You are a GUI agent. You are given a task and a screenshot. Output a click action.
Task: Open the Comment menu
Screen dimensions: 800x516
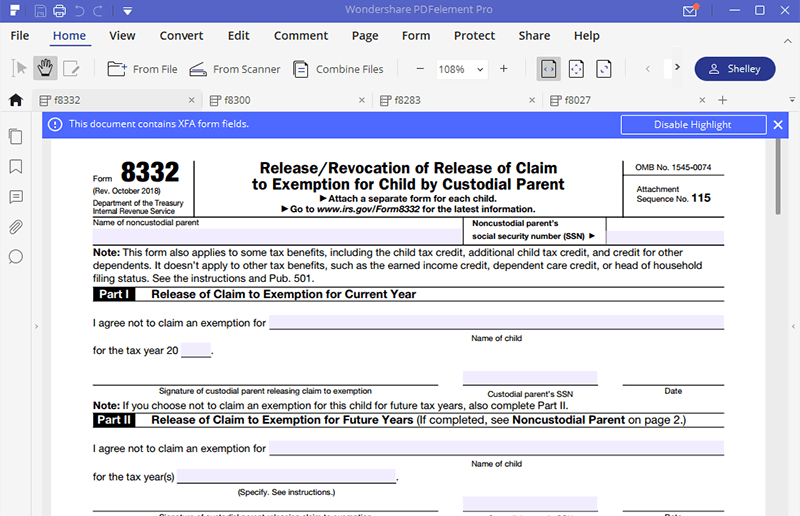[x=300, y=36]
